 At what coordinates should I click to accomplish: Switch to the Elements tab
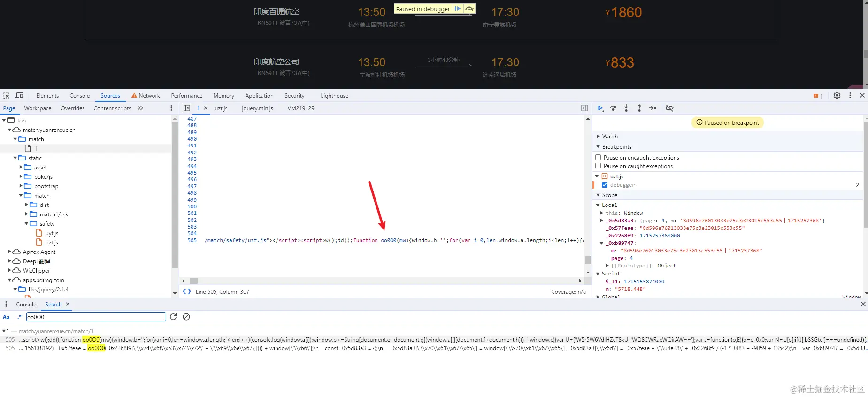pyautogui.click(x=47, y=95)
